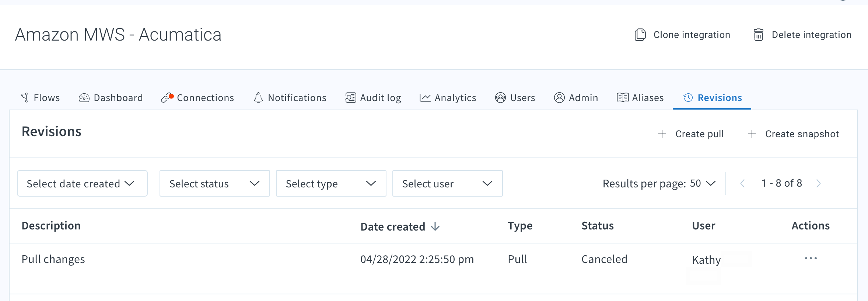868x301 pixels.
Task: Click the Flows tab branch icon
Action: pyautogui.click(x=25, y=98)
